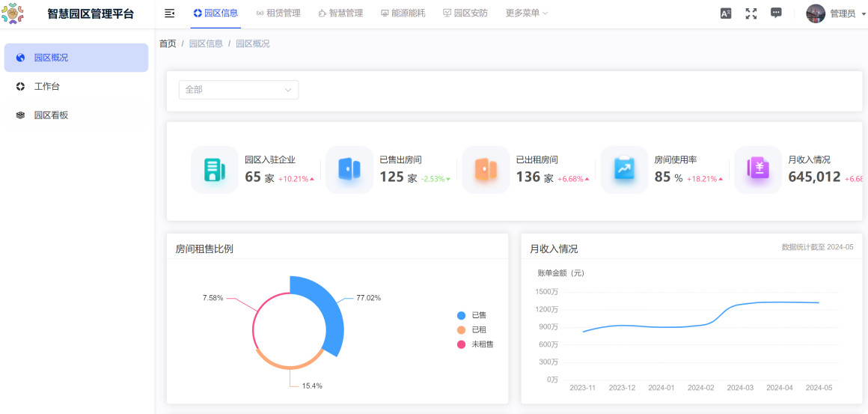Select 园区概况 in the sidebar

76,58
